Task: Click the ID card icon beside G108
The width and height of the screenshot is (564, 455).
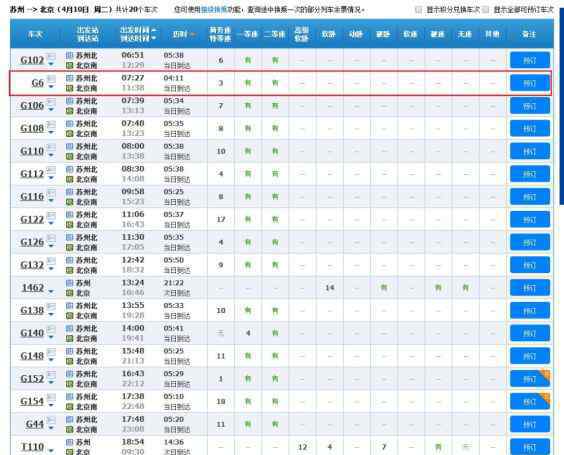Action: (51, 124)
